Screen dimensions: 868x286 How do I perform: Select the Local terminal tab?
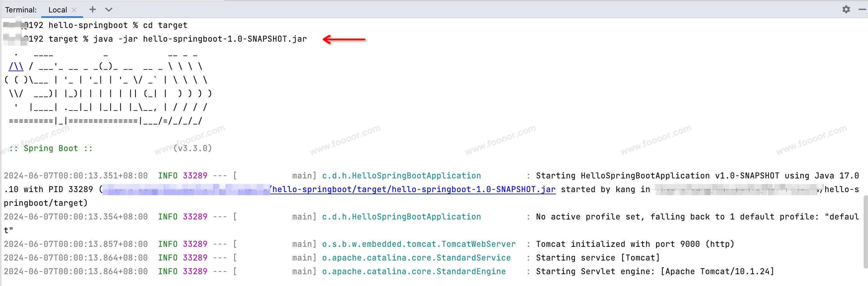pyautogui.click(x=57, y=10)
